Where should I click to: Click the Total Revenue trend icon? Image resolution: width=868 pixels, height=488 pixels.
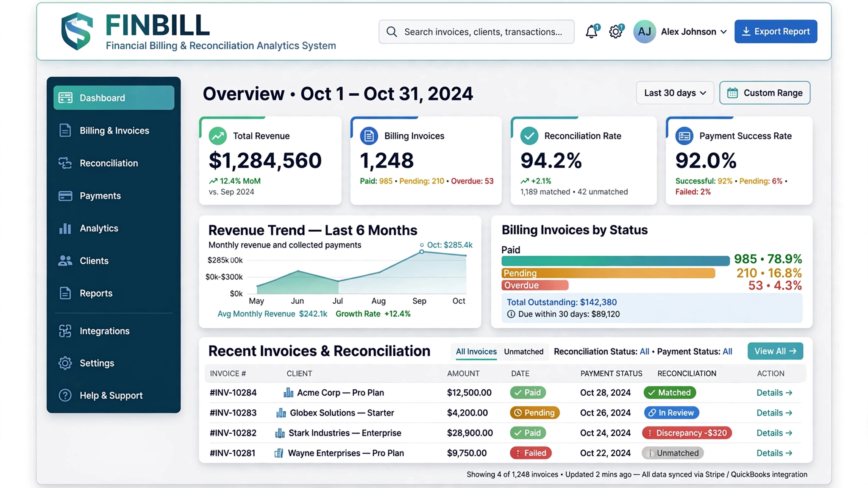(x=218, y=136)
